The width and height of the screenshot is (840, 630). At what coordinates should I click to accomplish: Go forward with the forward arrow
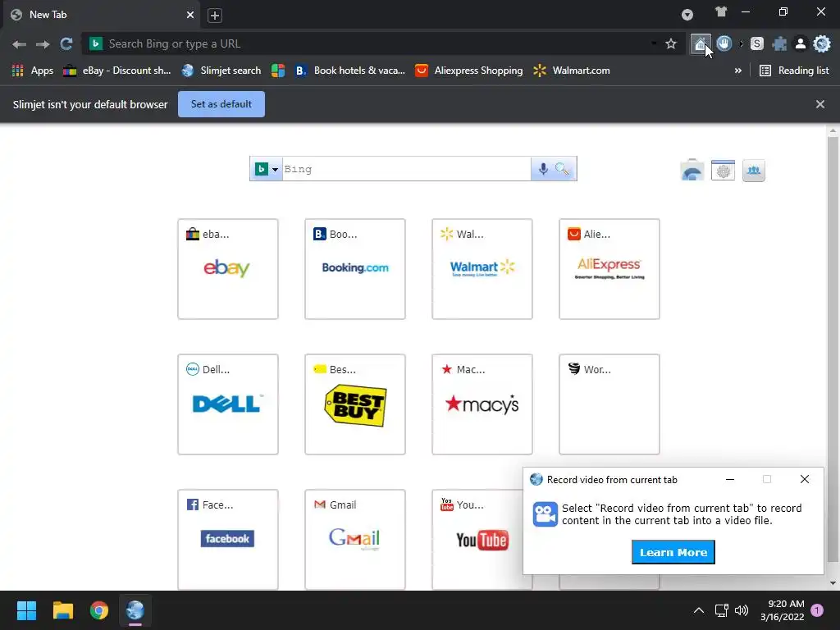click(x=43, y=44)
